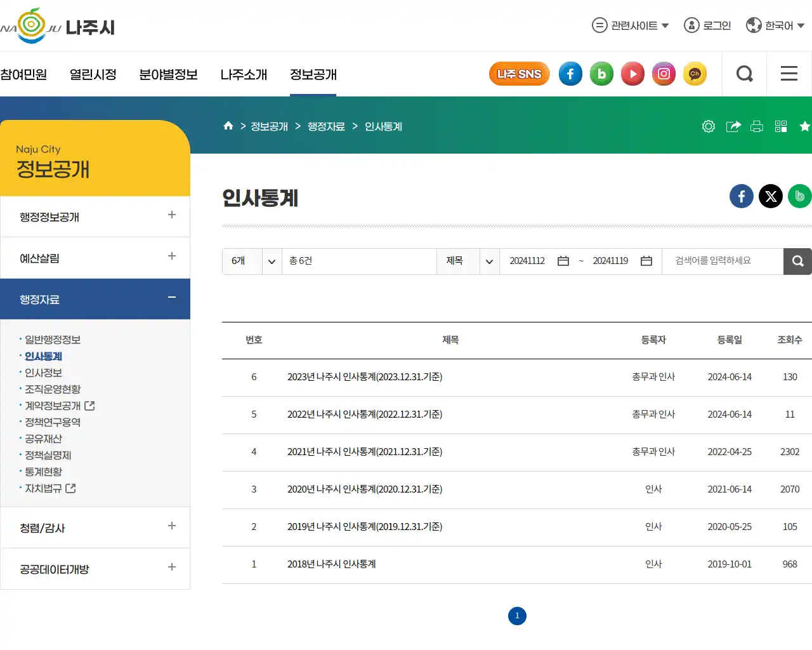812x650 pixels.
Task: Select 인사정보 in sidebar
Action: pyautogui.click(x=43, y=373)
